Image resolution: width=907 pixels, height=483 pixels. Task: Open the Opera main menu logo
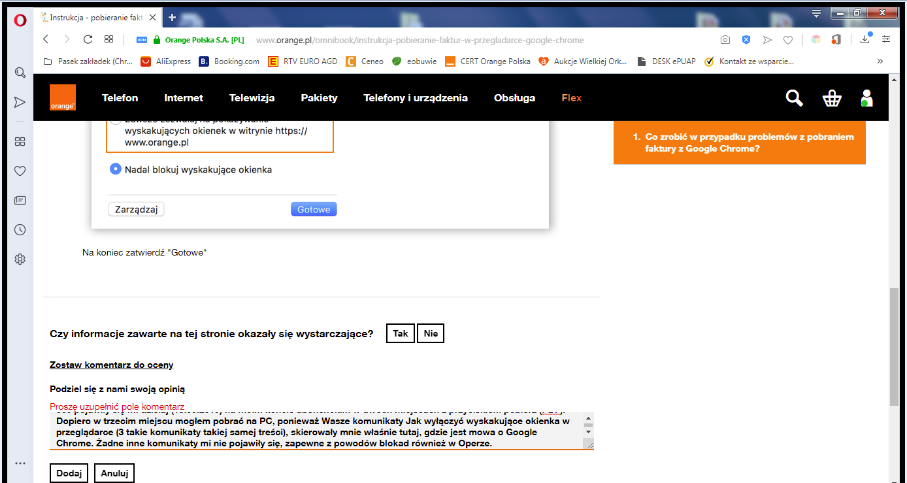pyautogui.click(x=20, y=18)
